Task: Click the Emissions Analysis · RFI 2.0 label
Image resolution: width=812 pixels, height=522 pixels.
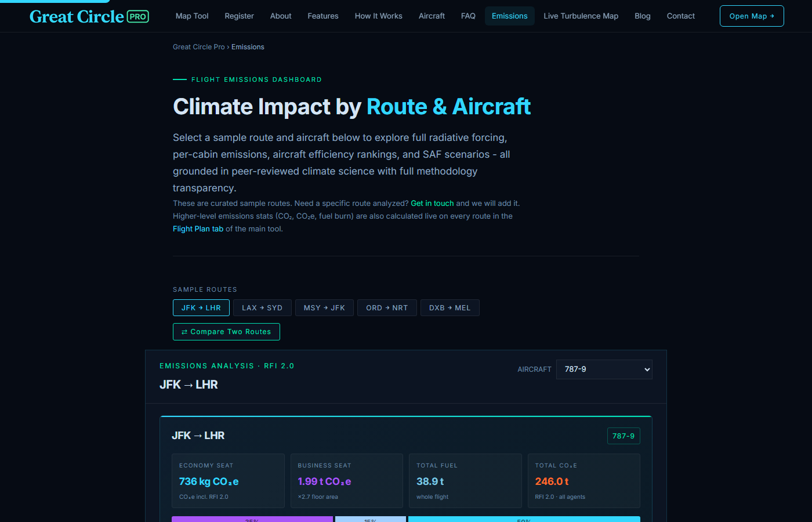Action: 227,366
